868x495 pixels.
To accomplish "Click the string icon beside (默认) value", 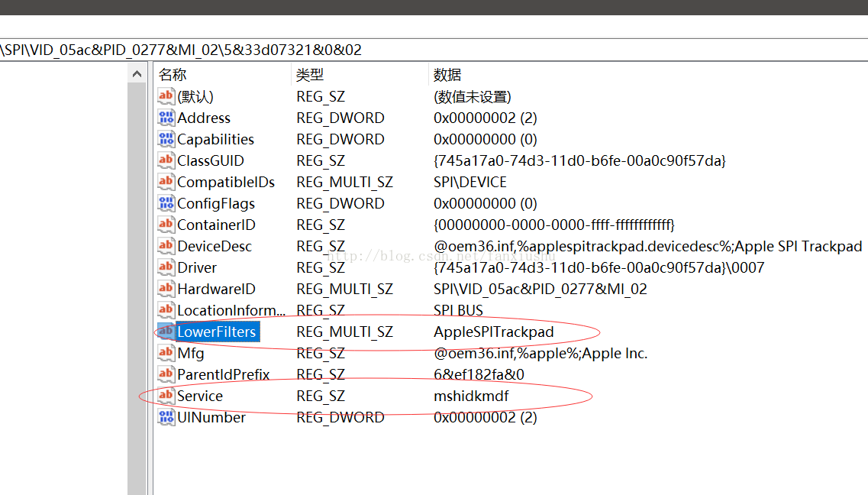I will click(166, 96).
